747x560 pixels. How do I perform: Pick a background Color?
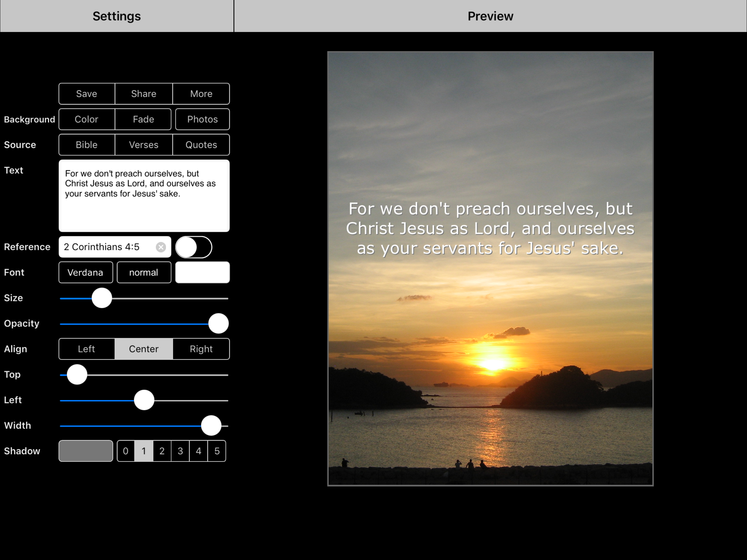tap(86, 119)
